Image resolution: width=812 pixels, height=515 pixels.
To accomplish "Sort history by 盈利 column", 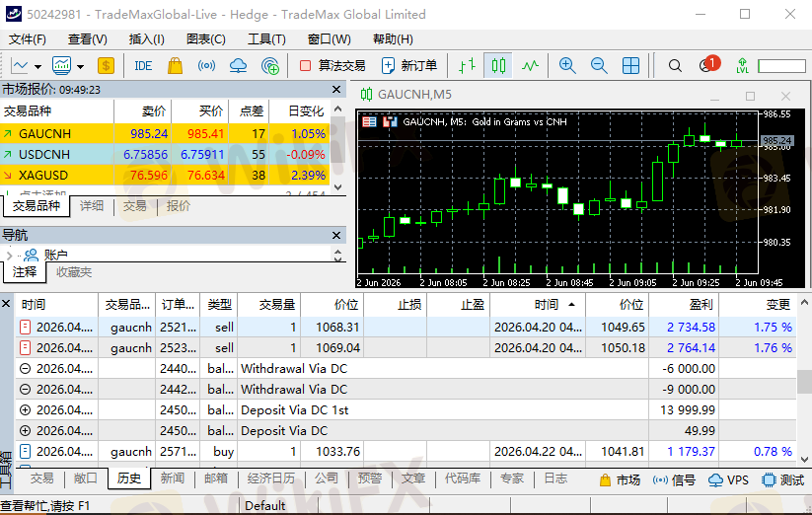I will (684, 304).
